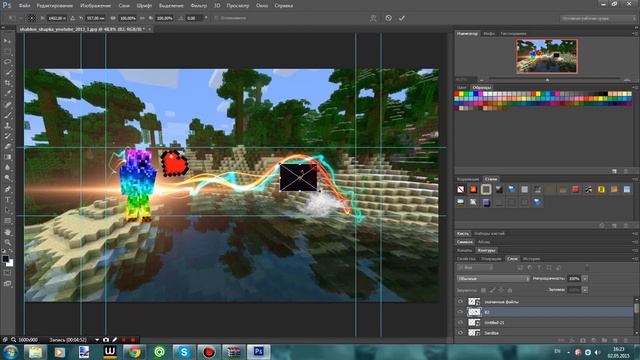
Task: Switch to the Стили tab
Action: click(x=491, y=179)
